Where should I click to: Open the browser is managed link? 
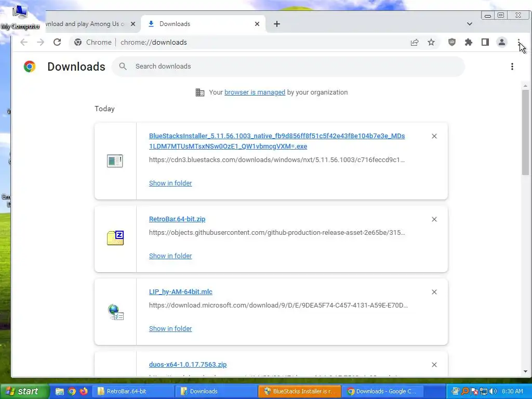coord(255,92)
